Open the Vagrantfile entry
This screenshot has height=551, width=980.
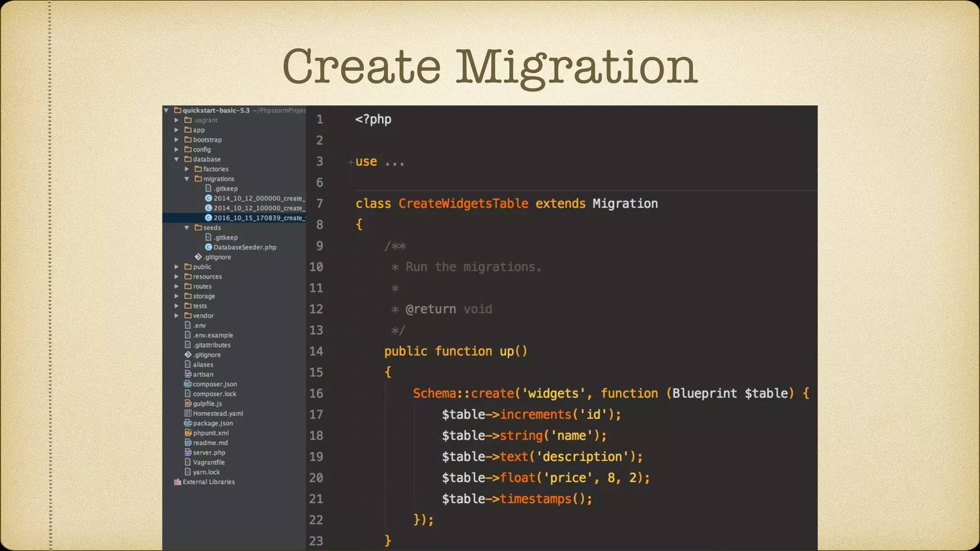tap(209, 463)
